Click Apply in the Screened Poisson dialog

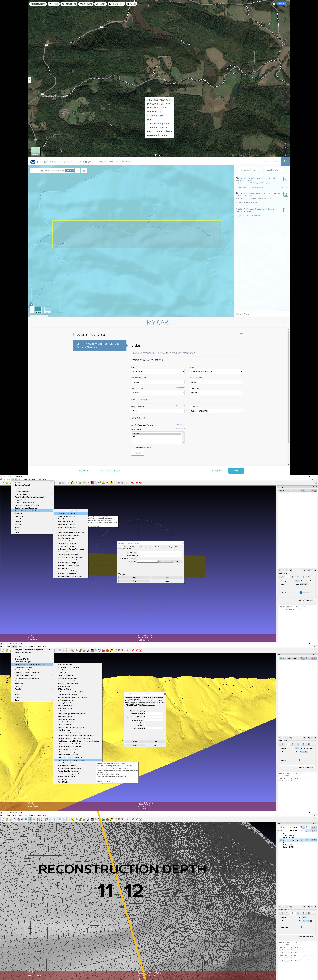[155, 745]
